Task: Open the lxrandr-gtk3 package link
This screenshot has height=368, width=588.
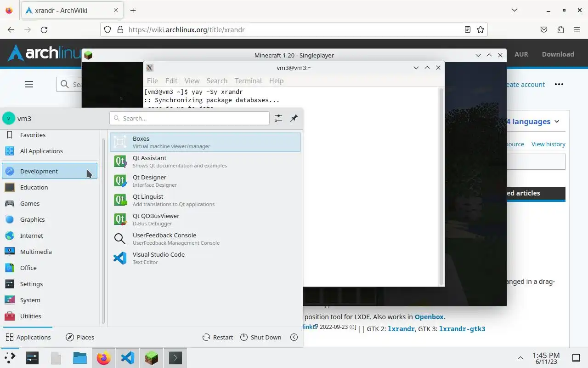Action: pyautogui.click(x=462, y=328)
